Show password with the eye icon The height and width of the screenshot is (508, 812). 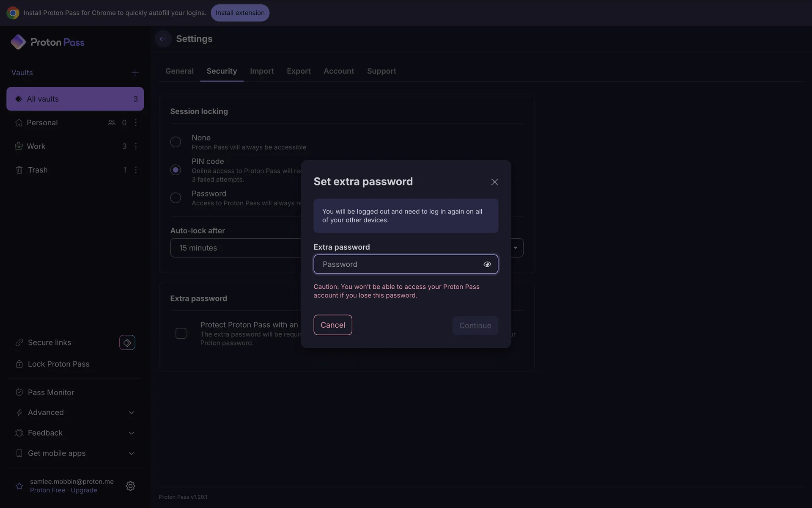(x=487, y=264)
